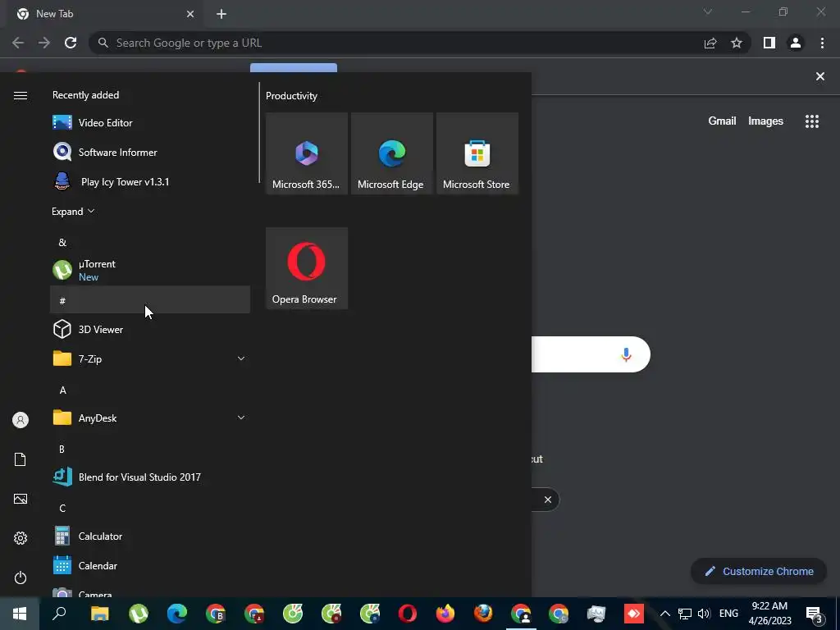Image resolution: width=840 pixels, height=630 pixels.
Task: Open Documents from Start sidebar
Action: 21,459
